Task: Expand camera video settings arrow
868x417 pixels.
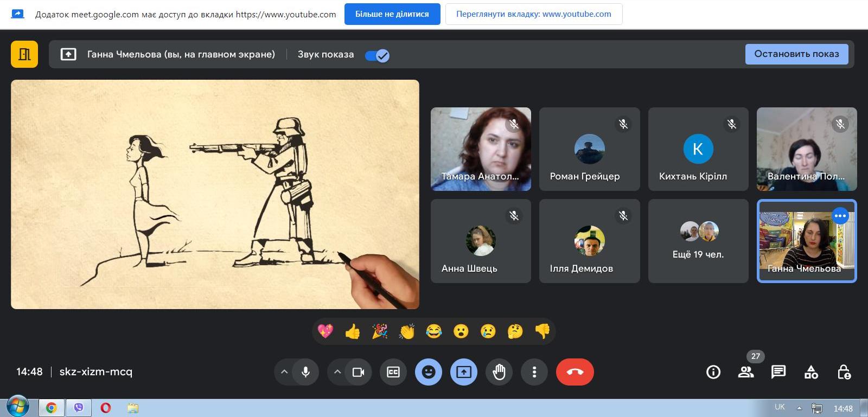Action: pos(337,372)
